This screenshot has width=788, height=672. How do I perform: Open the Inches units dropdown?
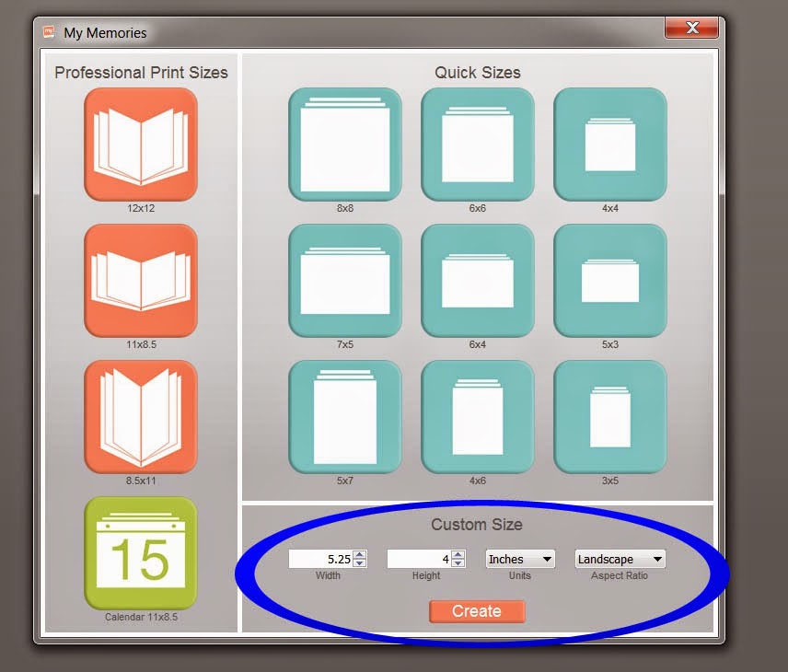click(520, 559)
